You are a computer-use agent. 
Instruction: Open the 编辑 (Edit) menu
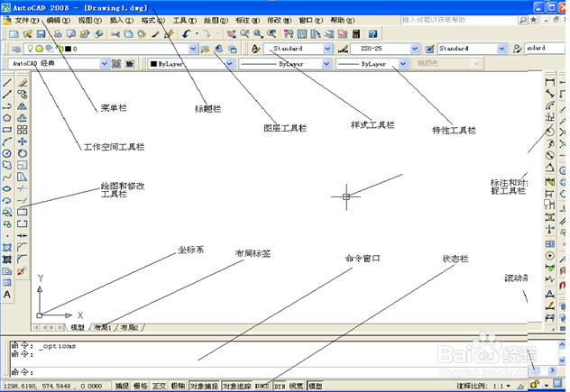(x=58, y=21)
